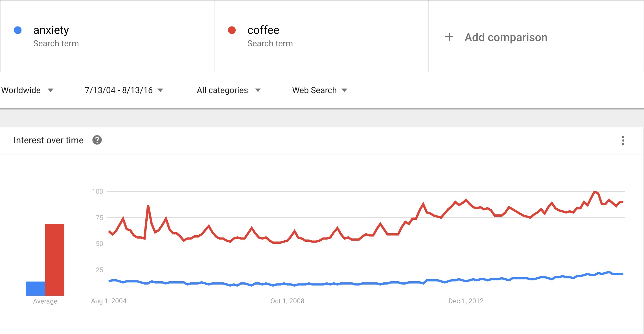Open the three-dot chart options menu
Image resolution: width=644 pixels, height=334 pixels.
coord(623,140)
